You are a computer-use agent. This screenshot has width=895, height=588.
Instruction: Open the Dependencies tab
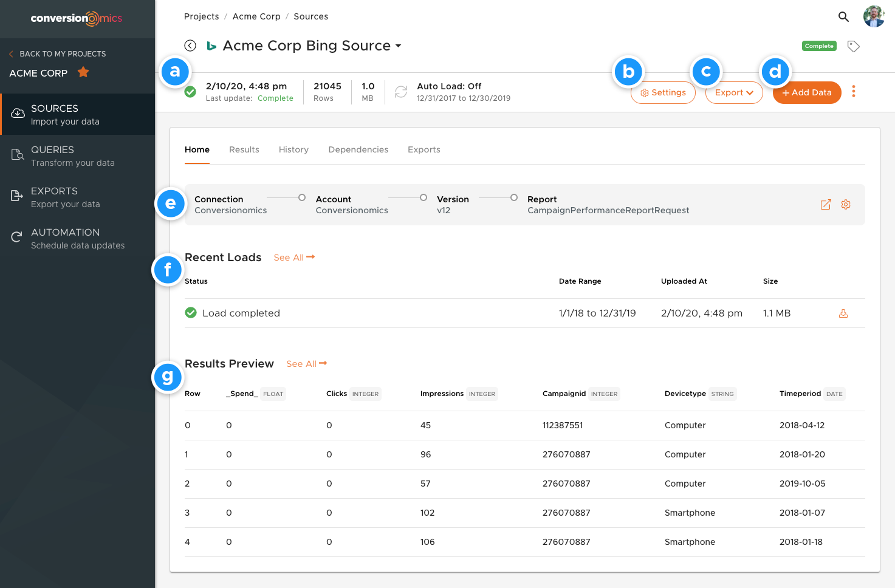pos(358,149)
